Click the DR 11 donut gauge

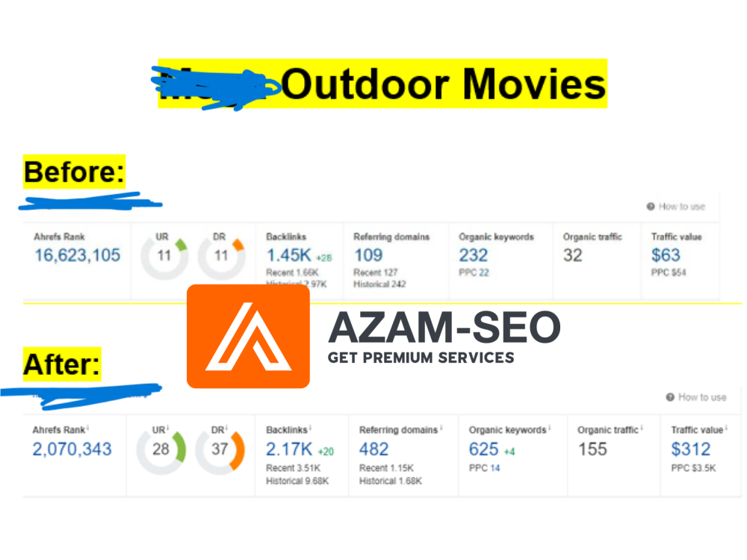(x=221, y=255)
